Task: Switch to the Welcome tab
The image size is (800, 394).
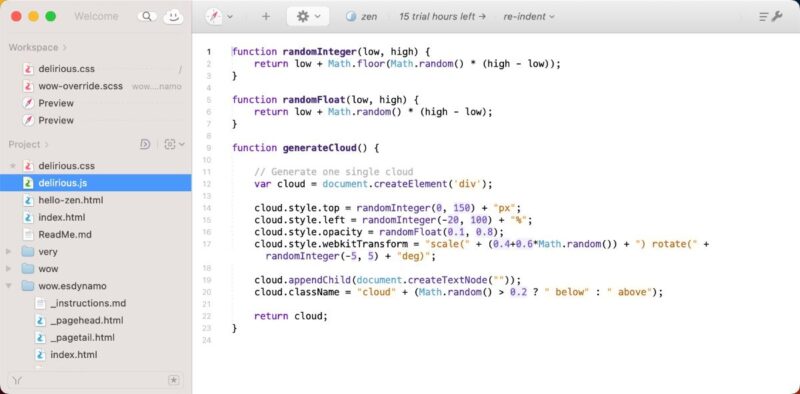Action: click(x=96, y=16)
